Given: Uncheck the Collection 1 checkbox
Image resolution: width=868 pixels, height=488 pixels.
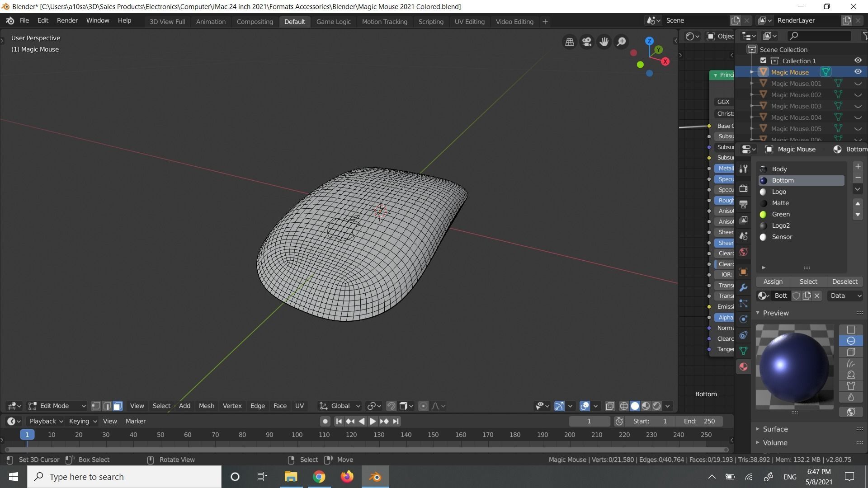Looking at the screenshot, I should pos(764,61).
